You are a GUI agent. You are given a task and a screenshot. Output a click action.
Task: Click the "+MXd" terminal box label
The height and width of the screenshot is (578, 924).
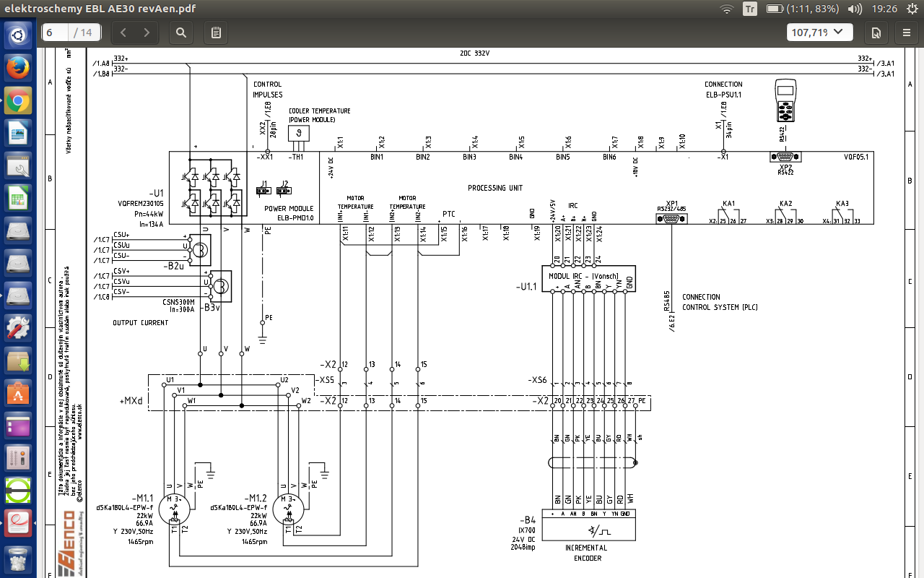point(131,400)
